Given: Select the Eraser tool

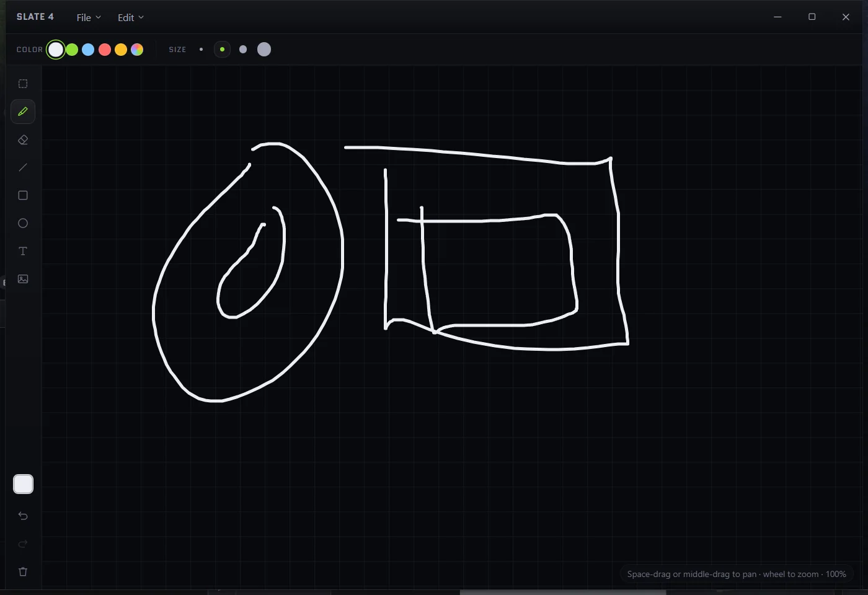Looking at the screenshot, I should point(23,139).
